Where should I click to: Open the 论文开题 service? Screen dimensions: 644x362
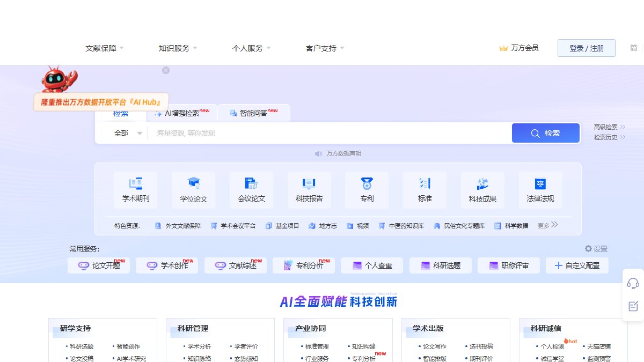tap(99, 265)
